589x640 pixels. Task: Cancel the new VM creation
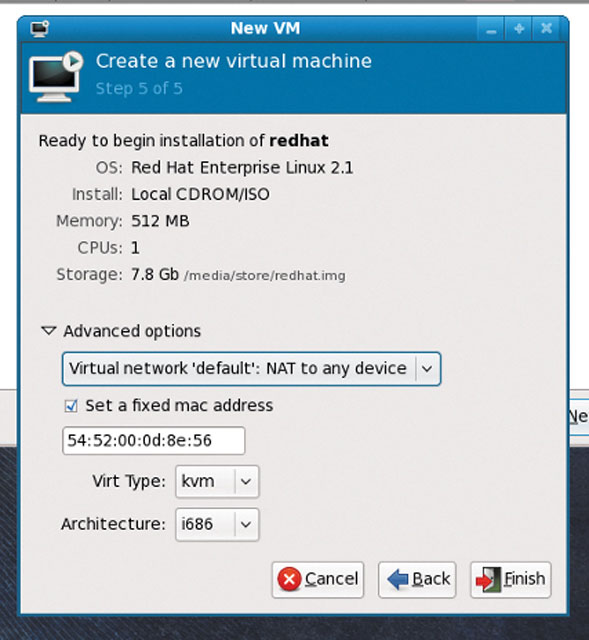click(318, 580)
